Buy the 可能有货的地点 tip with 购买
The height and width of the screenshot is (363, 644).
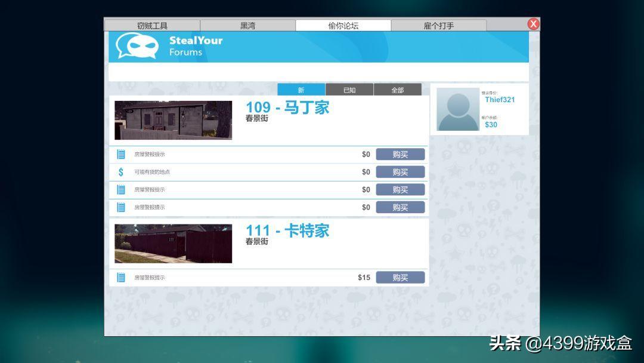coord(401,172)
